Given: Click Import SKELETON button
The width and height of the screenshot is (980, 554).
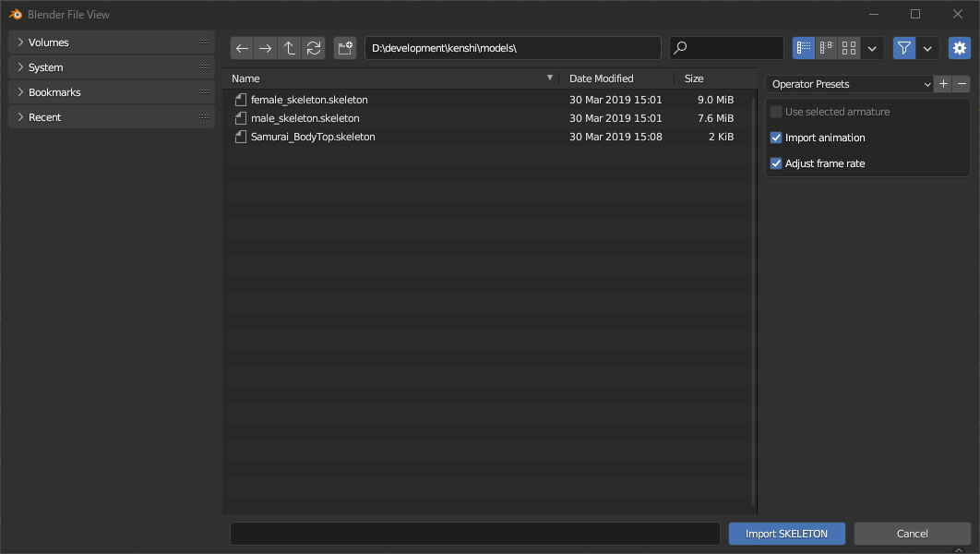Looking at the screenshot, I should click(x=787, y=534).
